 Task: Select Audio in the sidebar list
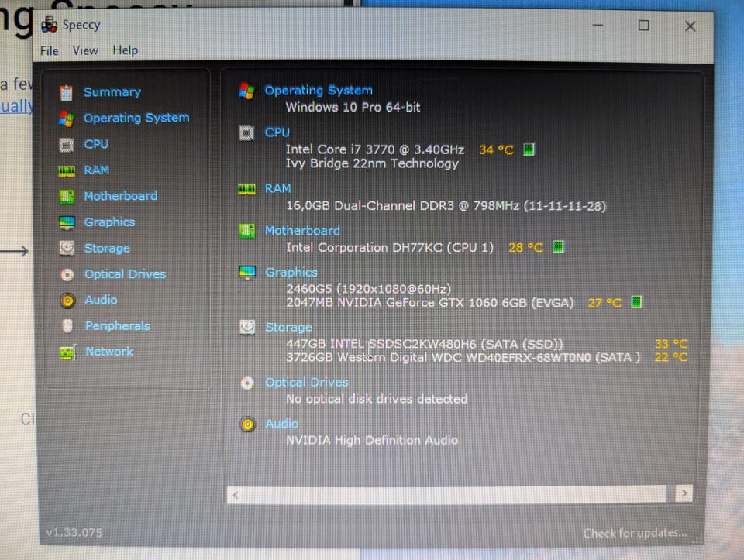click(101, 300)
